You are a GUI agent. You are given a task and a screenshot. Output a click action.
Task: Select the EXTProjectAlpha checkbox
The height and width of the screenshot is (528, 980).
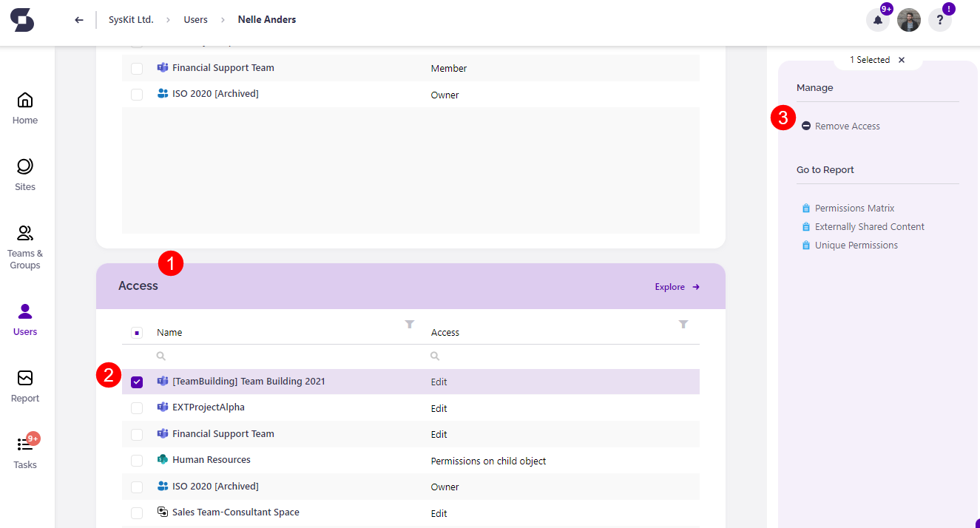point(137,408)
